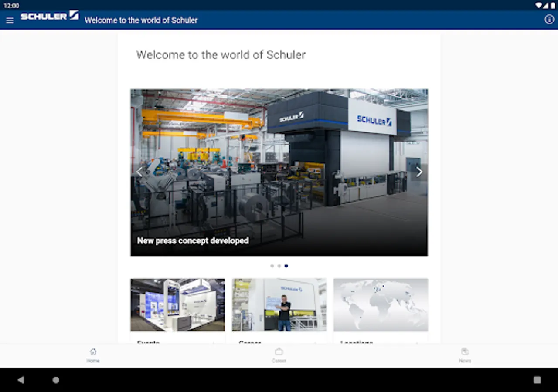Select the third carousel dot
Image resolution: width=558 pixels, height=392 pixels.
[x=286, y=266]
